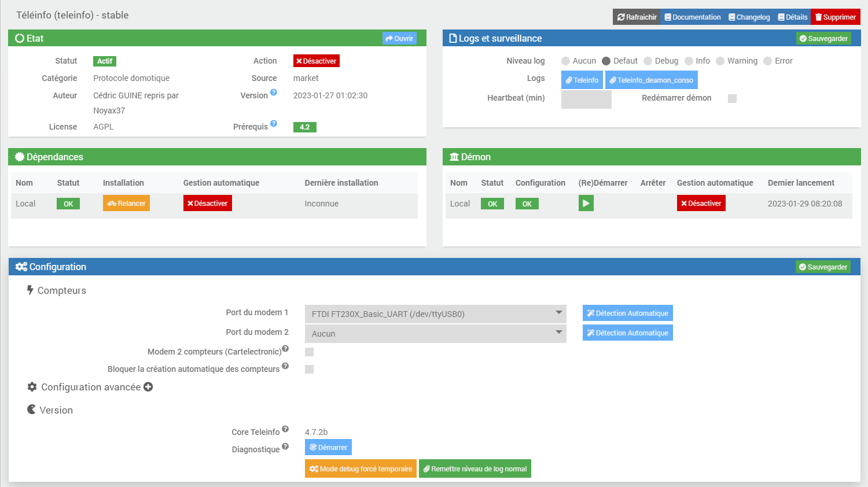The image size is (868, 487).
Task: Click the help icon next to Core Teleinfo
Action: tap(285, 429)
